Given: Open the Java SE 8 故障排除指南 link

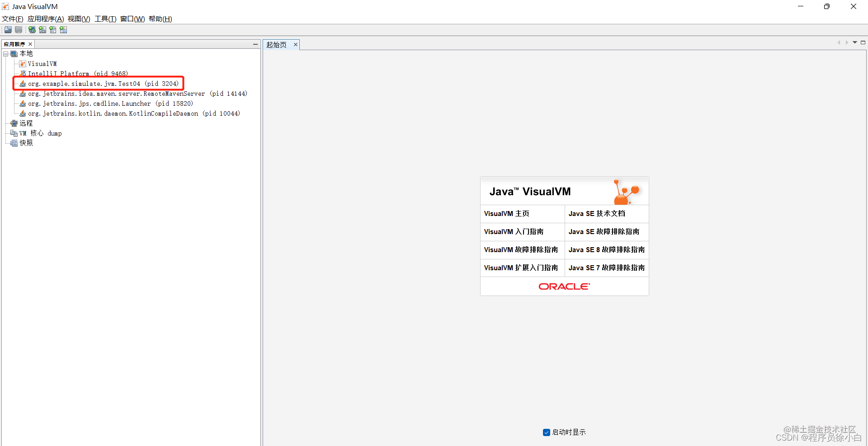Looking at the screenshot, I should tap(607, 250).
